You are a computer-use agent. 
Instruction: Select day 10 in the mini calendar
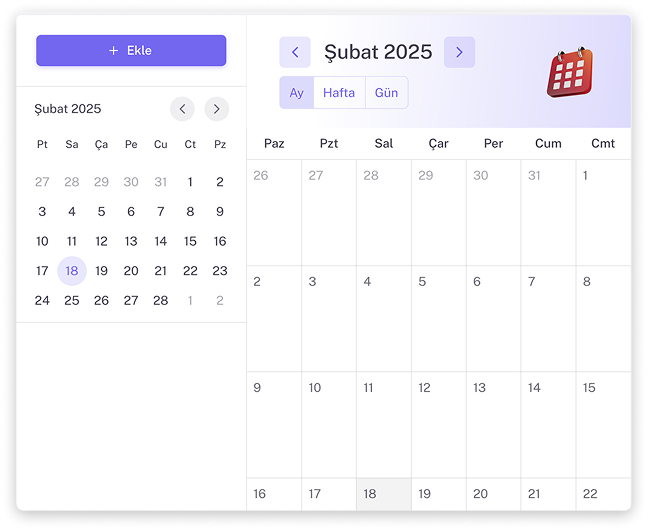coord(42,241)
